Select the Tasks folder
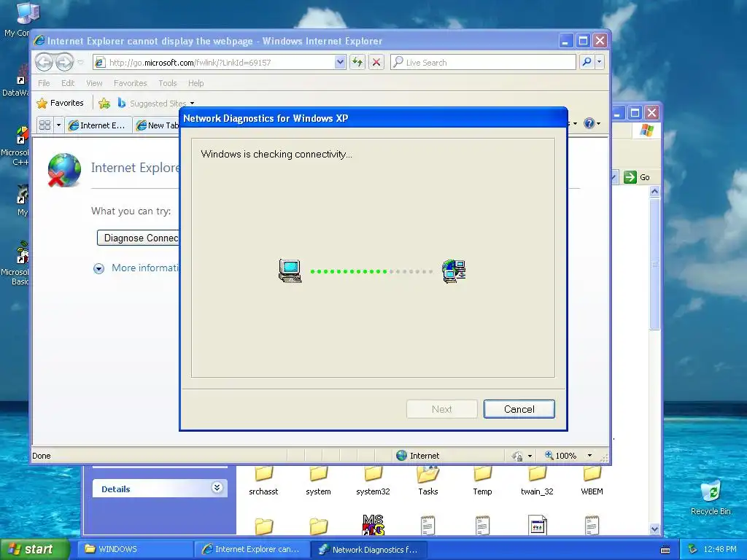 (427, 481)
